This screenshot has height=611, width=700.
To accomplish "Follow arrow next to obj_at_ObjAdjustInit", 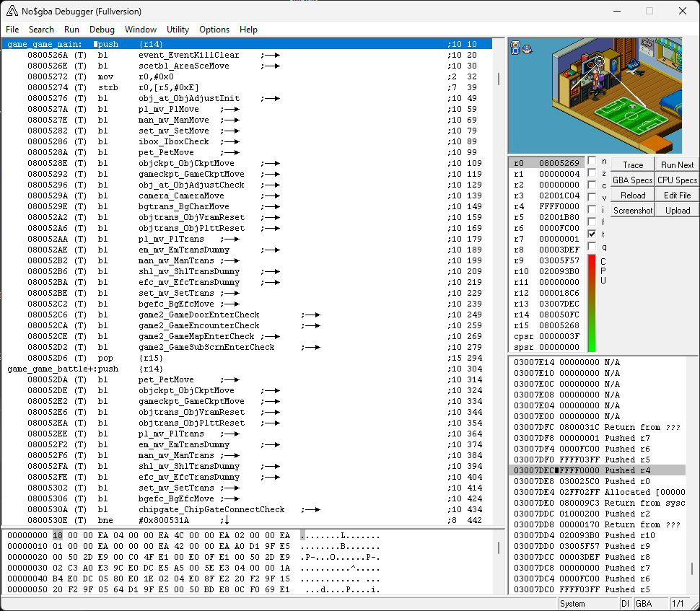I will click(x=271, y=98).
